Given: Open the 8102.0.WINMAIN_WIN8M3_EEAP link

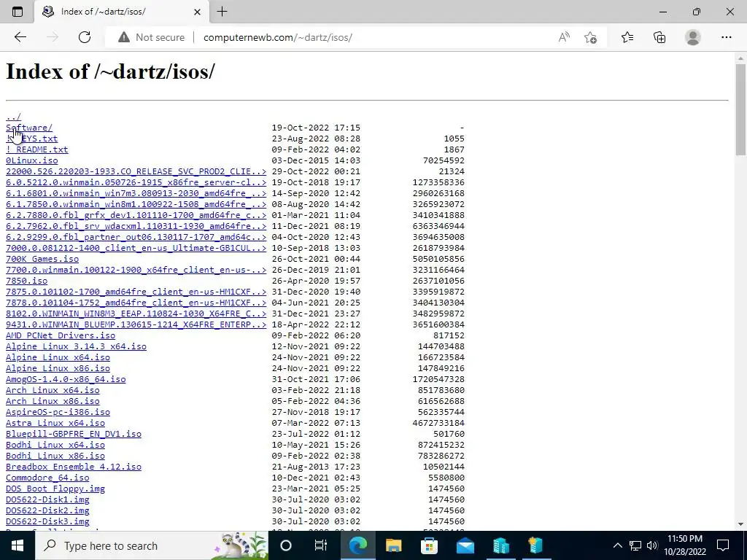Looking at the screenshot, I should click(136, 314).
